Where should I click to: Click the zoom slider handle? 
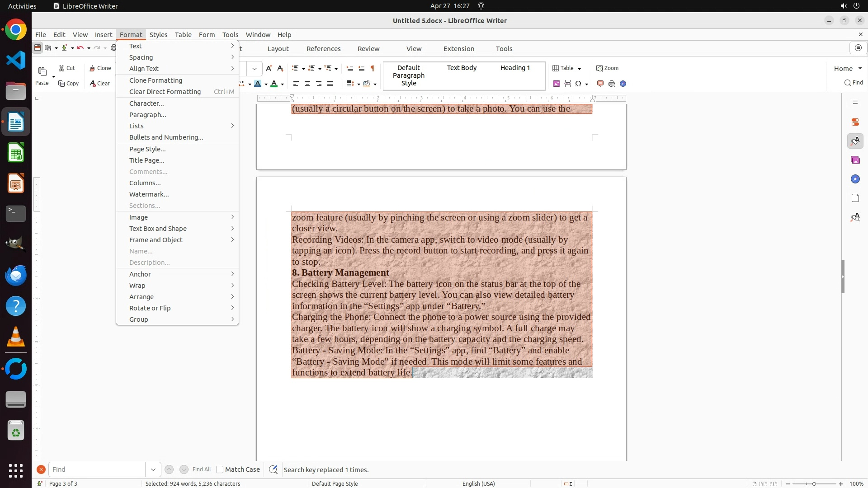(814, 483)
